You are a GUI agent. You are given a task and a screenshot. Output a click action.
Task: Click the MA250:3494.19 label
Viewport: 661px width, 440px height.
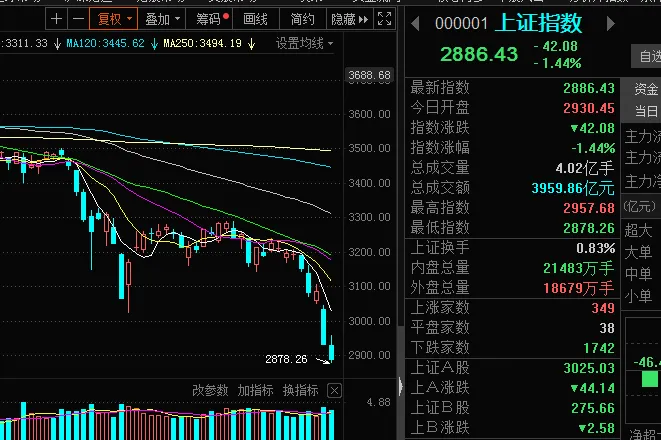click(x=202, y=43)
